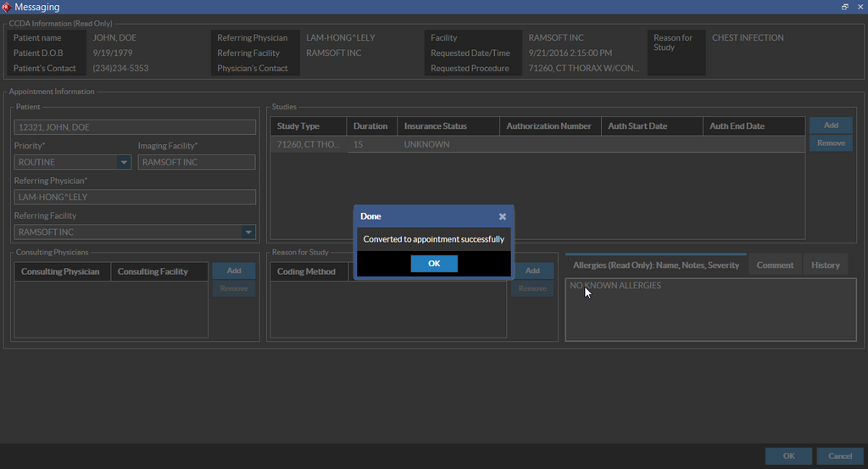Focus the Patient field showing 12321, JOHN, DOE
868x469 pixels.
135,127
